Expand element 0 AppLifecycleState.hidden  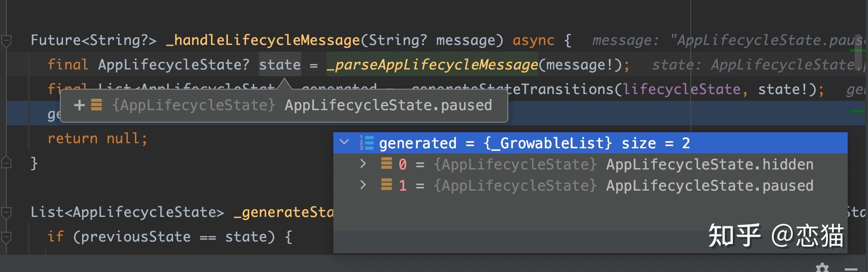(x=363, y=164)
